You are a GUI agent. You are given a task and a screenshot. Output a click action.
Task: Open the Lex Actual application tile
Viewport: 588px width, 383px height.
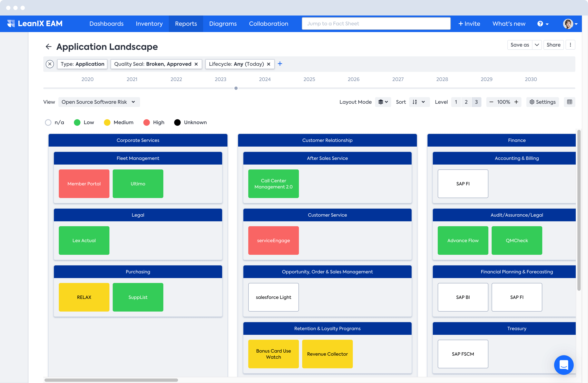coord(84,240)
